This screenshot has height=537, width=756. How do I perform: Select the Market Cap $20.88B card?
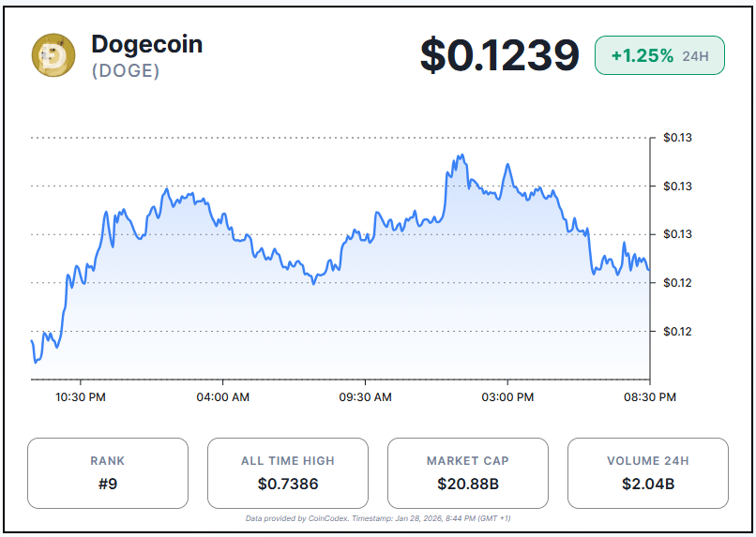pos(468,473)
